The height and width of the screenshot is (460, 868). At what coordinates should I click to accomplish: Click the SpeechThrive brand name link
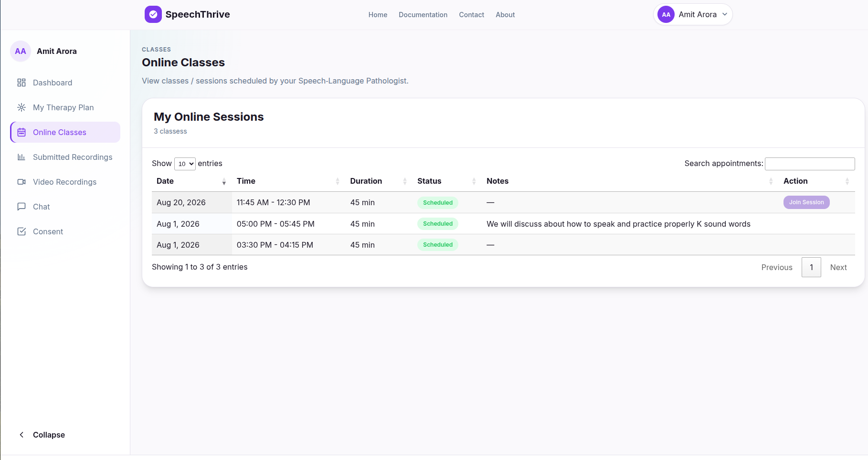[x=198, y=14]
